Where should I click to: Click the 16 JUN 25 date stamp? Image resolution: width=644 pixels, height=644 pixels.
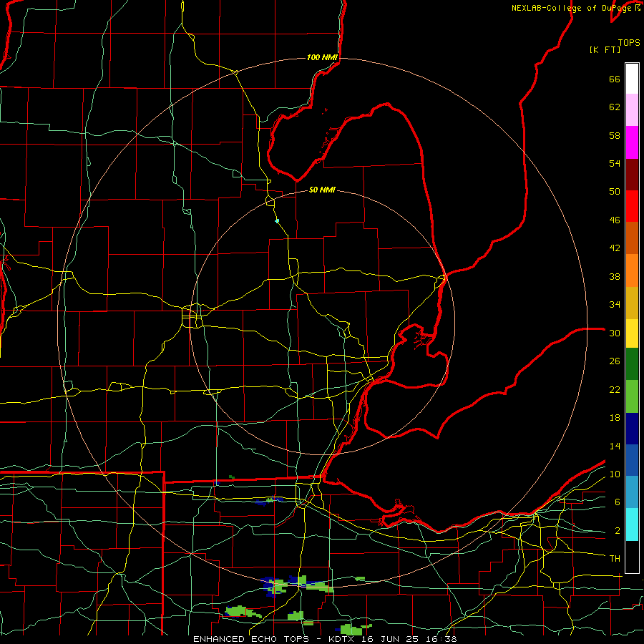click(x=390, y=639)
